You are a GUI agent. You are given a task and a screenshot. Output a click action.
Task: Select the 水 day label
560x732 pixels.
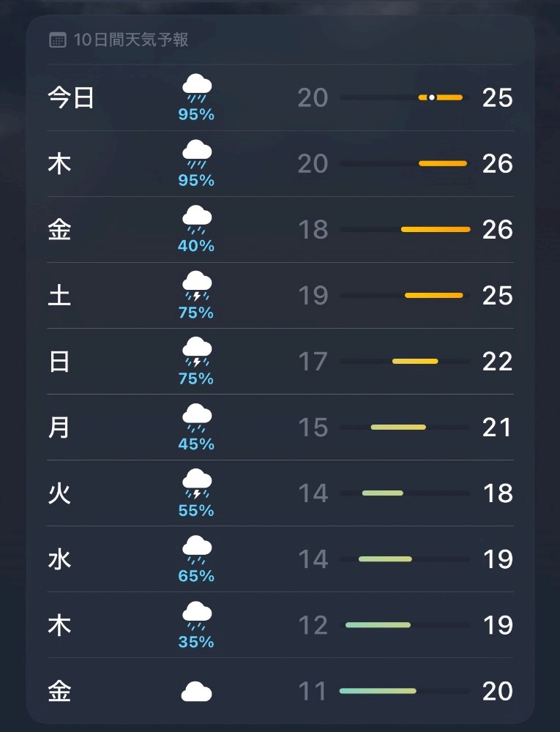[x=59, y=559]
